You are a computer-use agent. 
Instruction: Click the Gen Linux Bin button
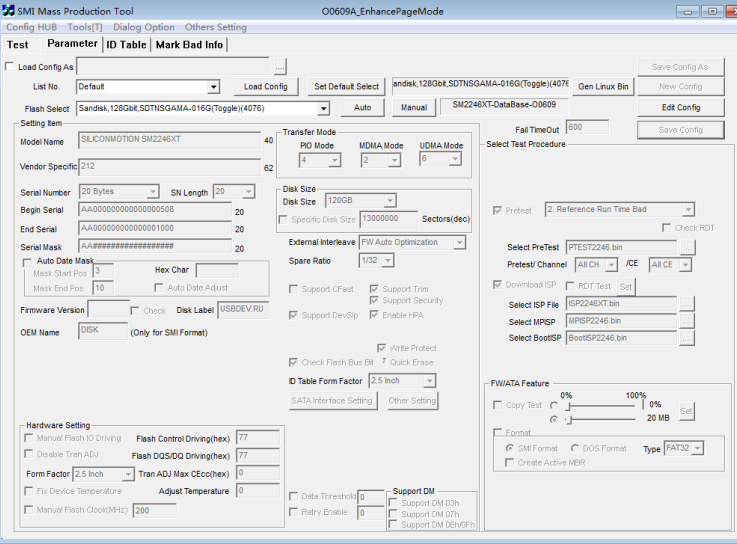(603, 87)
